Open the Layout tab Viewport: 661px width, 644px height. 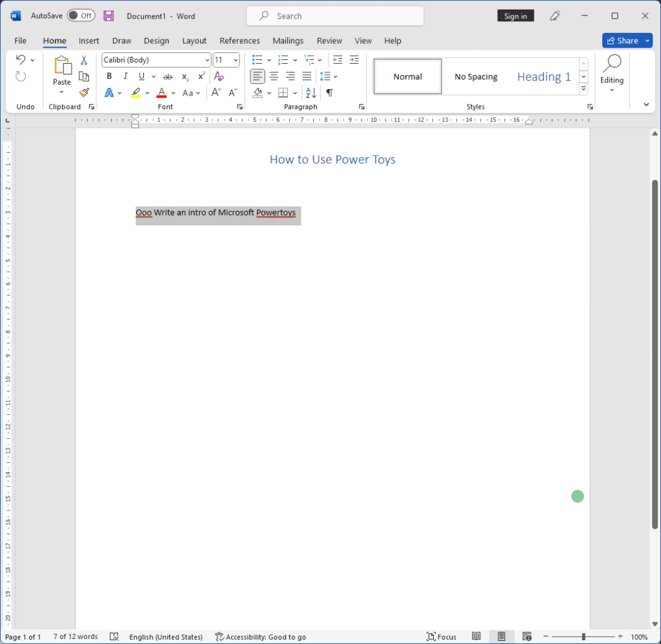point(194,41)
